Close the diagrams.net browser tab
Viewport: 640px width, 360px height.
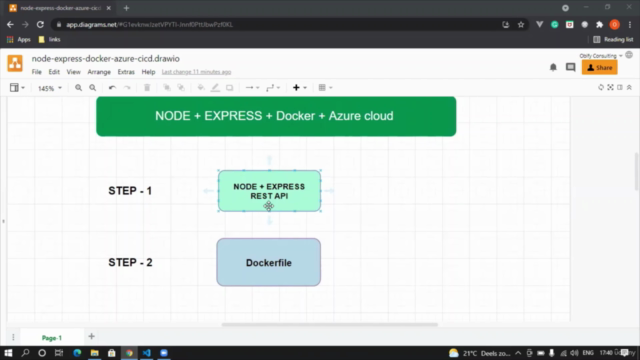click(x=109, y=8)
